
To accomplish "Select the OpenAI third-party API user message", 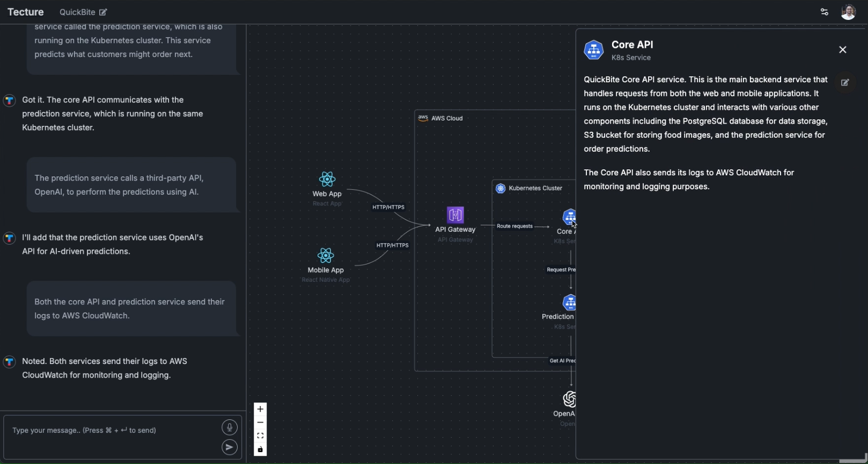I will click(131, 185).
